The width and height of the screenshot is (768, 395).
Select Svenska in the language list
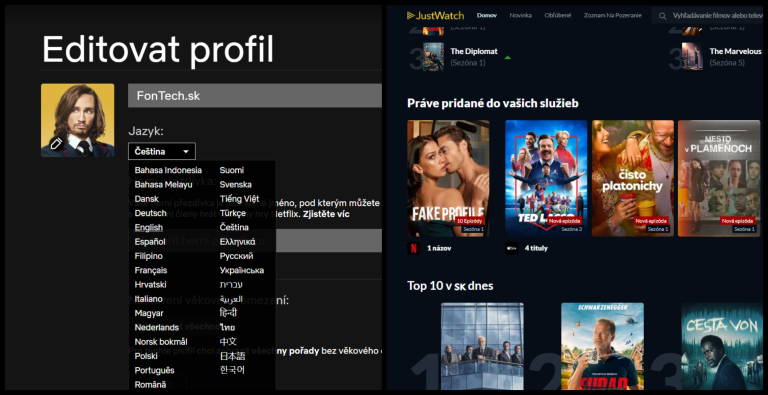point(236,185)
